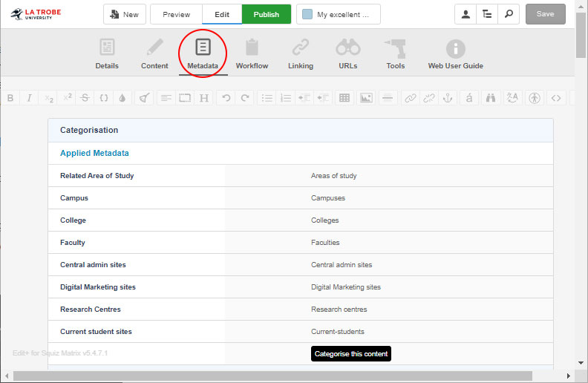588x383 pixels.
Task: Open the Tools drill icon
Action: pos(395,48)
